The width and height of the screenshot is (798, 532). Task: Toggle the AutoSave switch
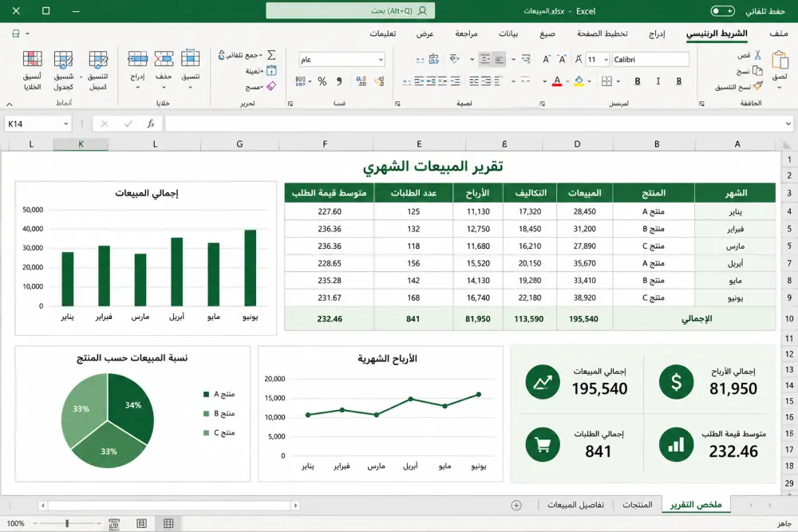click(722, 10)
